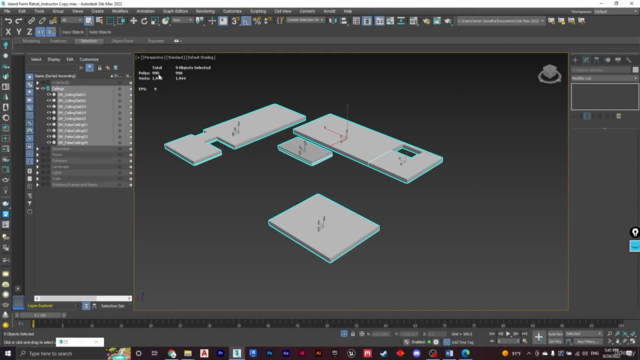Choose Rectangular Selection Region tool

point(110,21)
